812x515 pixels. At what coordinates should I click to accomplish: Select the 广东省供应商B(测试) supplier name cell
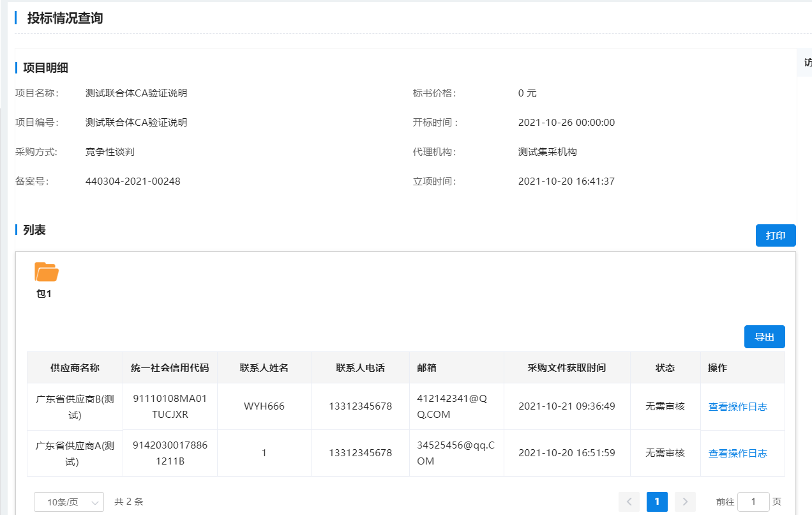pyautogui.click(x=75, y=406)
